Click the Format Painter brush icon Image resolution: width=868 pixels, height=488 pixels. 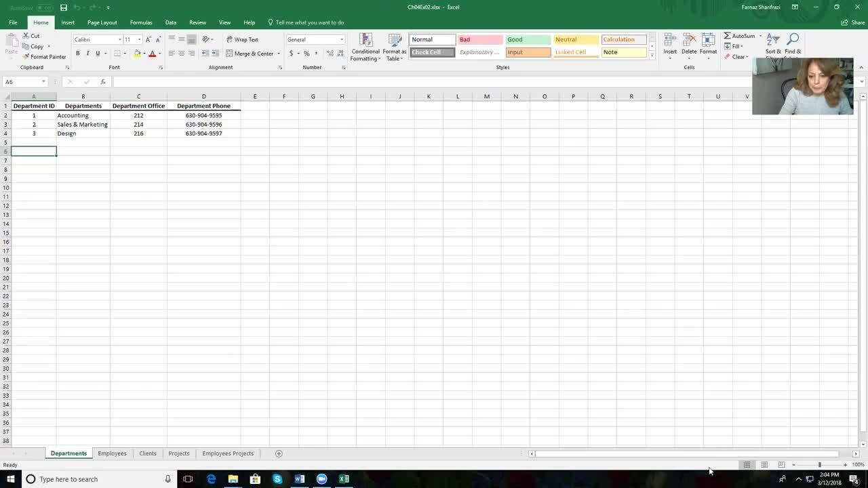tap(26, 57)
